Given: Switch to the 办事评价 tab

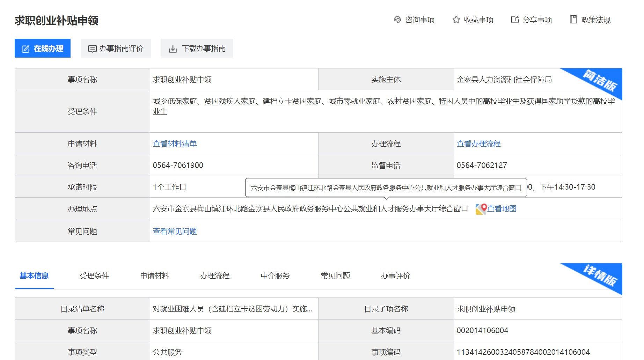Looking at the screenshot, I should 395,276.
